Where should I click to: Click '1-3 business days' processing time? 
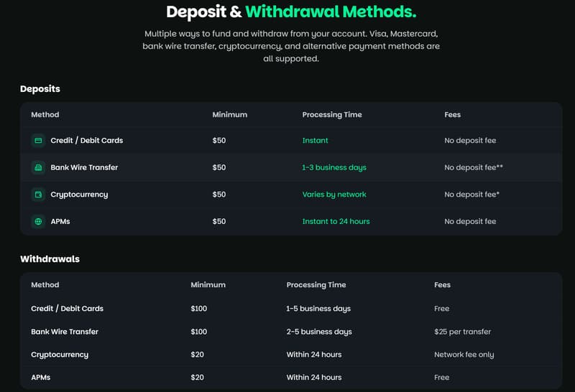[334, 167]
